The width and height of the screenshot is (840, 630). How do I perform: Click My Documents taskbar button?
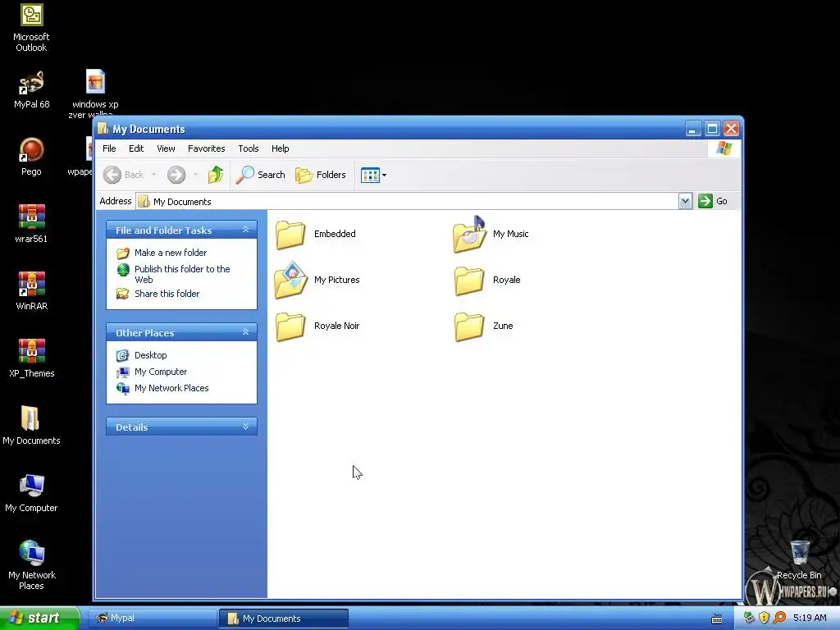click(284, 619)
